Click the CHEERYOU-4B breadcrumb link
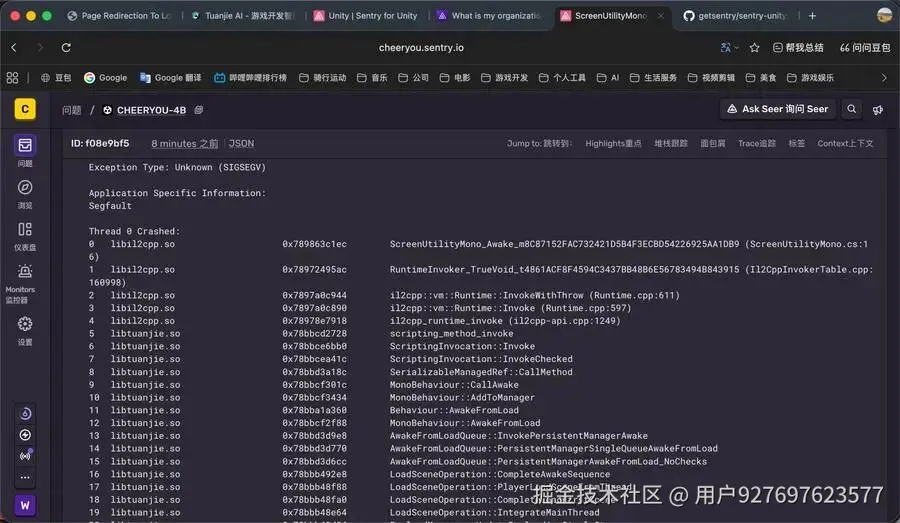900x523 pixels. pyautogui.click(x=151, y=110)
